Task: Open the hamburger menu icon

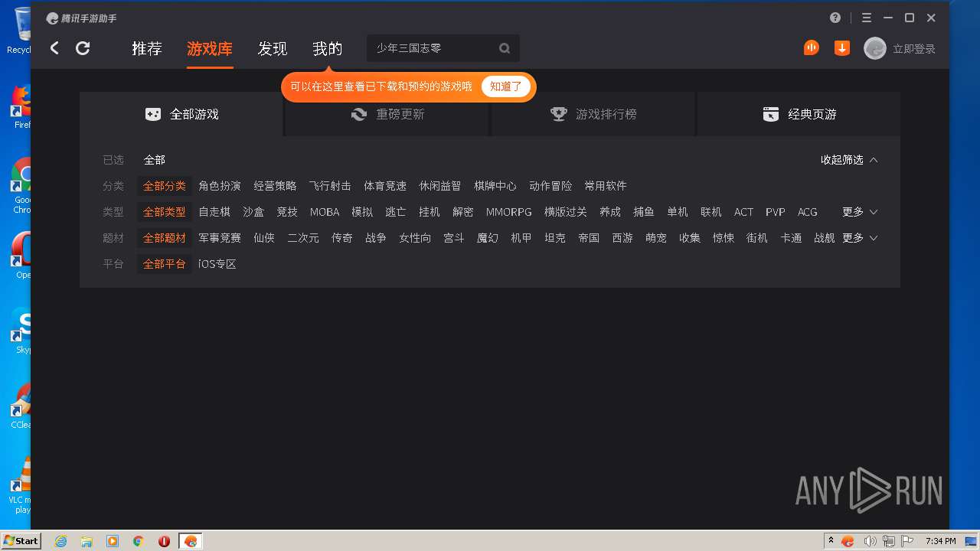Action: pyautogui.click(x=867, y=18)
